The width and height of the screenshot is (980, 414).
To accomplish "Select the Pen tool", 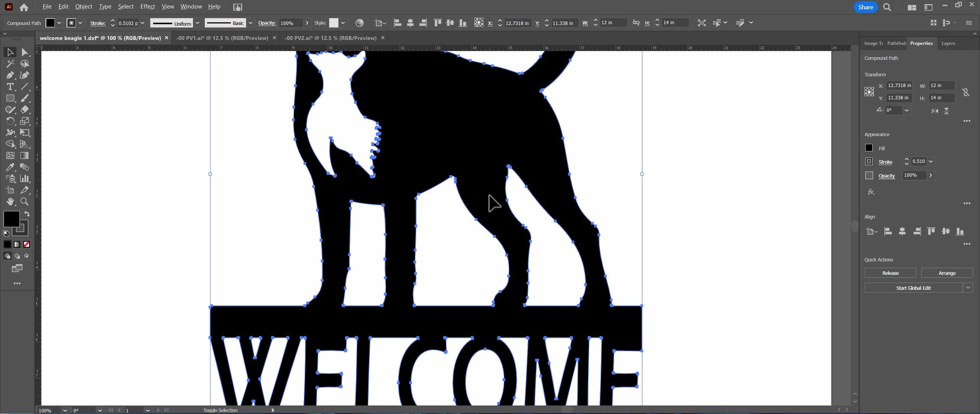I will point(10,75).
